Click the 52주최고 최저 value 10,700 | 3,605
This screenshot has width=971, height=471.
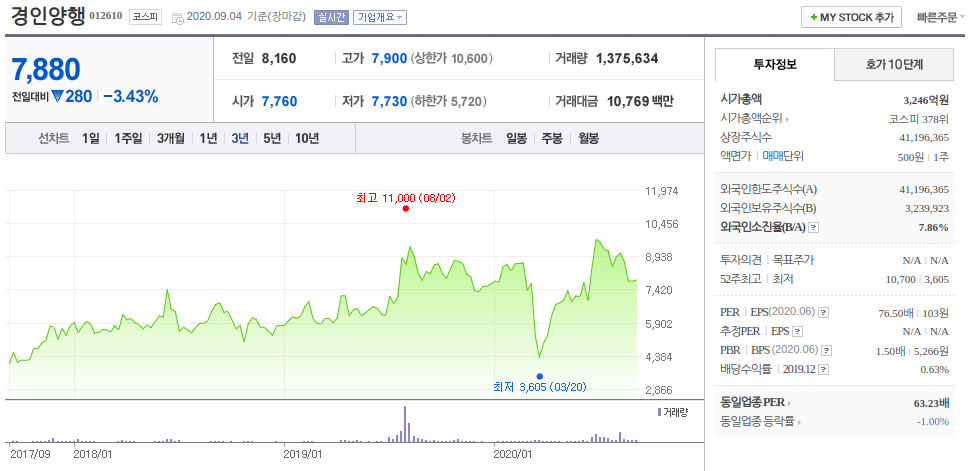(917, 279)
